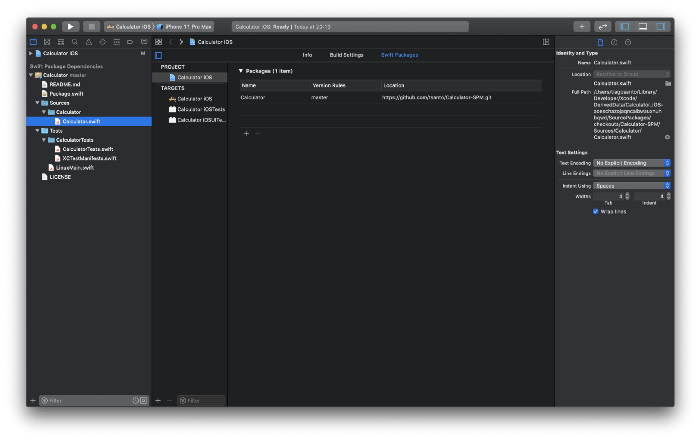Click the Run (play) button
The width and height of the screenshot is (700, 441).
pos(70,26)
